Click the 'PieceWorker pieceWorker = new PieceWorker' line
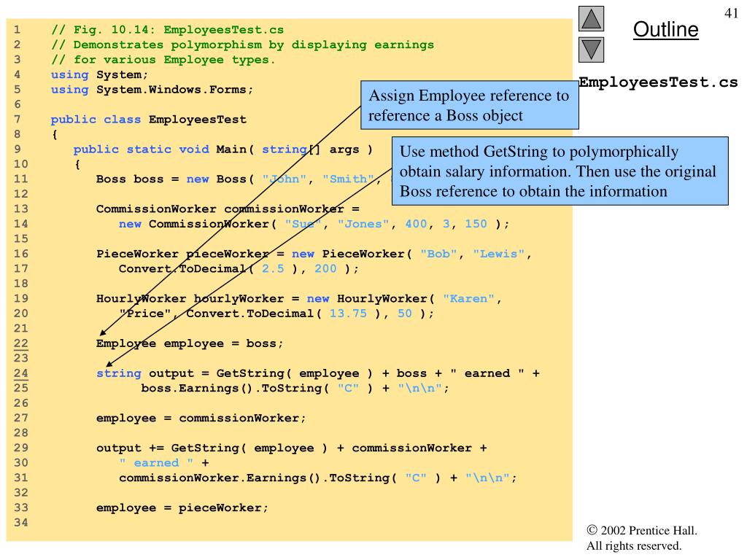Viewport: 747px width, 560px height. pos(314,254)
